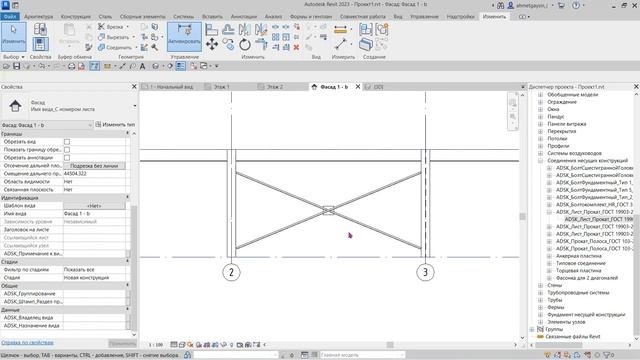Click the Изменить тип button

(x=115, y=125)
